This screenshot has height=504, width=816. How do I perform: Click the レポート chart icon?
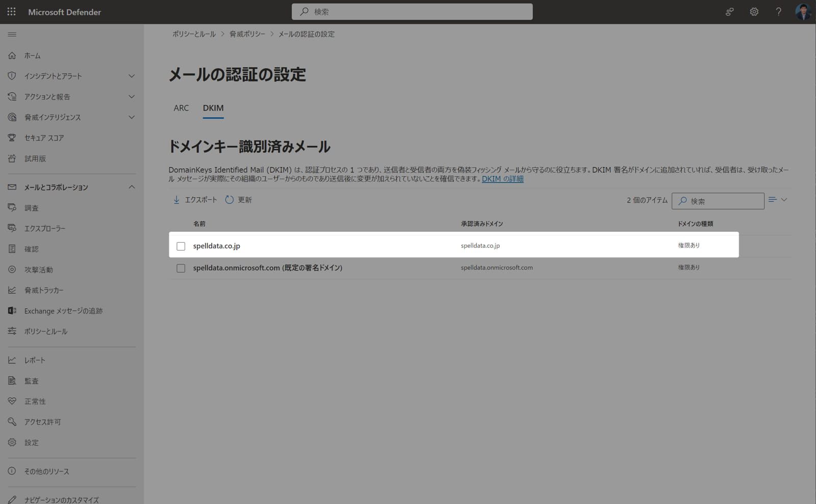point(12,360)
